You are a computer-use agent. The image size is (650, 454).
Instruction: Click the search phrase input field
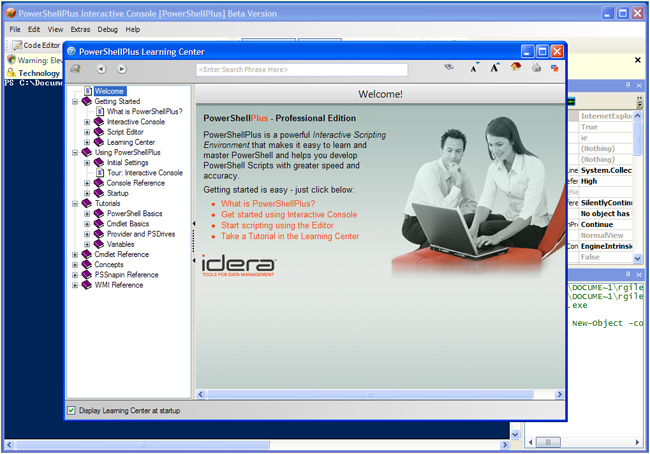pos(302,70)
